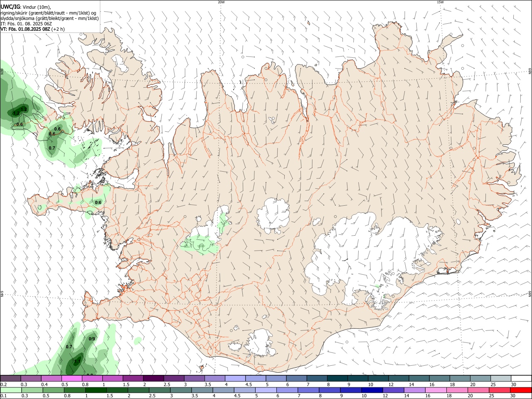The image size is (532, 399).
Task: Click the 'VT: Fös. 01.08.2025 08Z (+2 h)' line
Action: click(32, 29)
